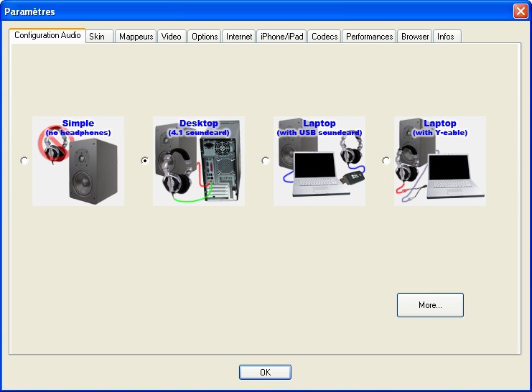532x392 pixels.
Task: Open the Mappeurs tab
Action: [x=136, y=37]
